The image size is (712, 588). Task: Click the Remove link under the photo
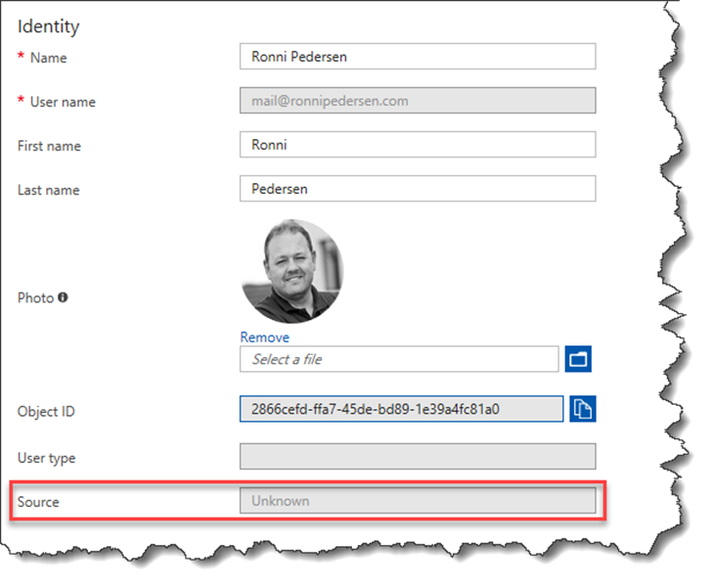[x=264, y=338]
